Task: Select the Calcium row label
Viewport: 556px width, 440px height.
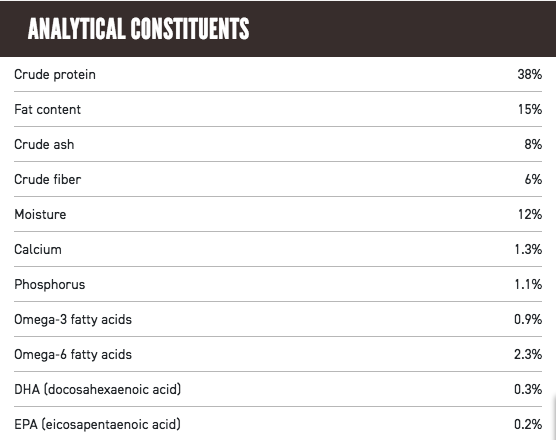Action: point(38,249)
